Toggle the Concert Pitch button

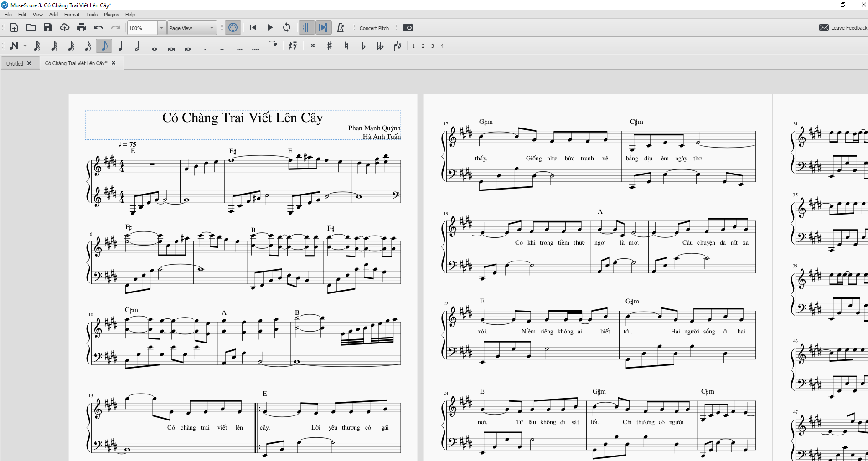[x=374, y=28]
